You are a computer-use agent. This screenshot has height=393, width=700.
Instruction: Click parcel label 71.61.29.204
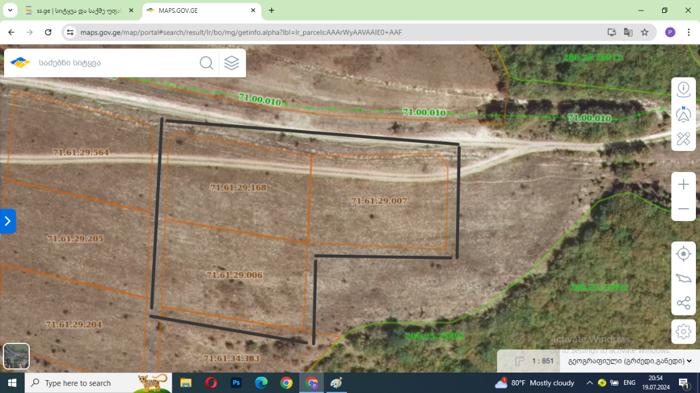(x=74, y=324)
